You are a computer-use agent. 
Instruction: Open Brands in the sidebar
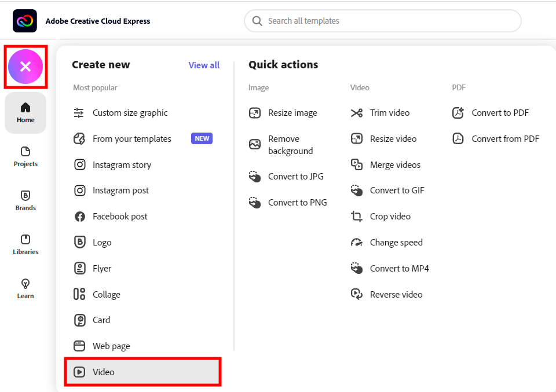(25, 200)
